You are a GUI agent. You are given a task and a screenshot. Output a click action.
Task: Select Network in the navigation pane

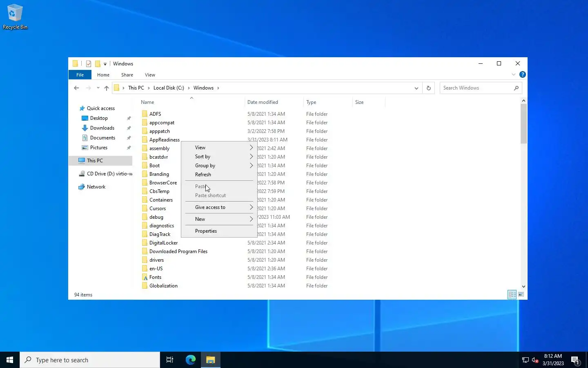(x=96, y=187)
